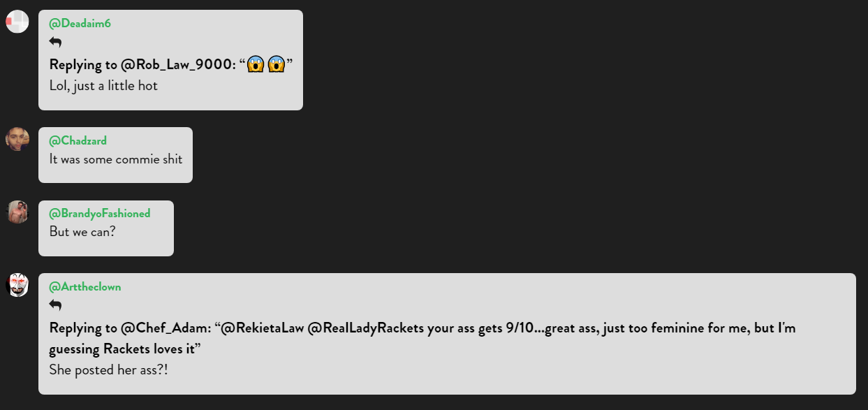Click the second screaming face emoji
Screen dimensions: 868x410
277,65
